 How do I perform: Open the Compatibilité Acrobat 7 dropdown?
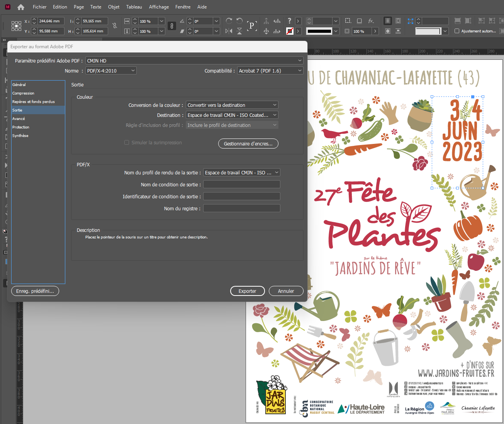click(270, 70)
